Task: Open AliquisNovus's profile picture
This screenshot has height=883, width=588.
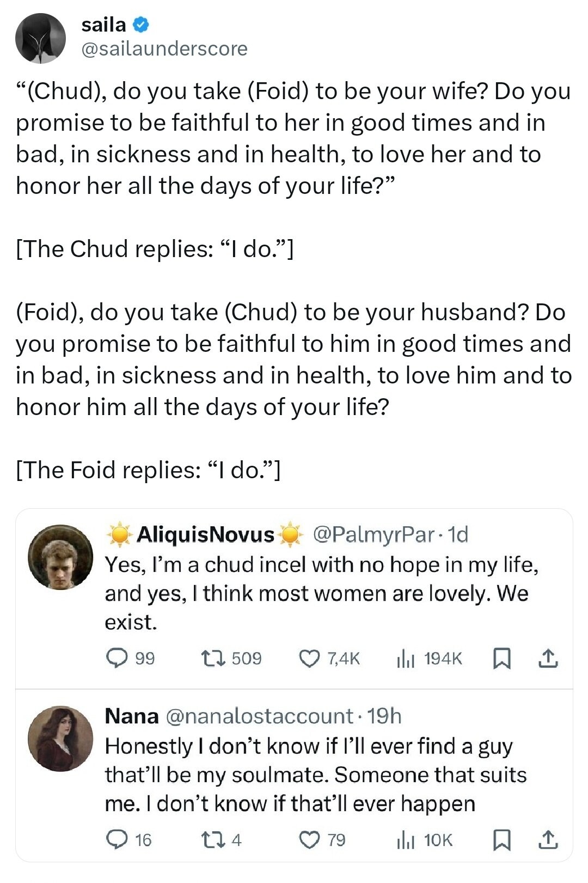Action: point(60,557)
